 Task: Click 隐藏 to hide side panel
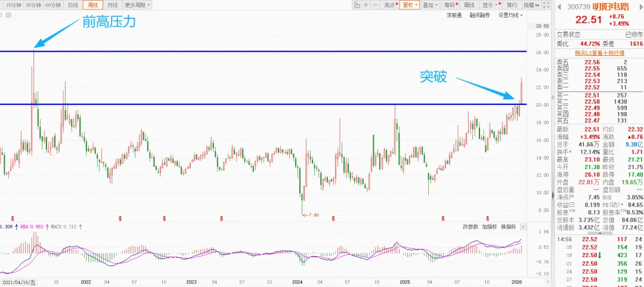tap(531, 5)
